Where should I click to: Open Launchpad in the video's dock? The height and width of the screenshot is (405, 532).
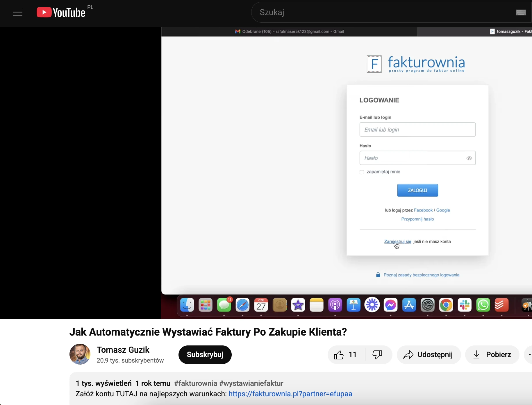click(206, 305)
